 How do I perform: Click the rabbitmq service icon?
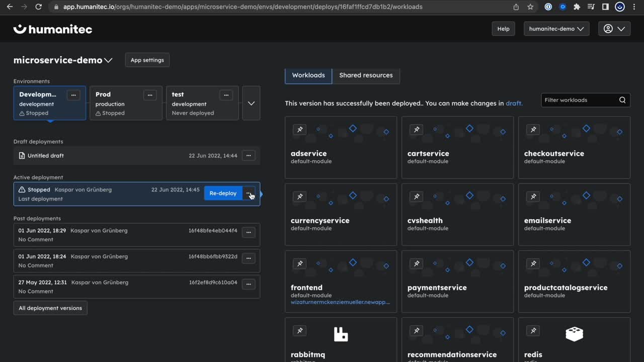pyautogui.click(x=341, y=333)
